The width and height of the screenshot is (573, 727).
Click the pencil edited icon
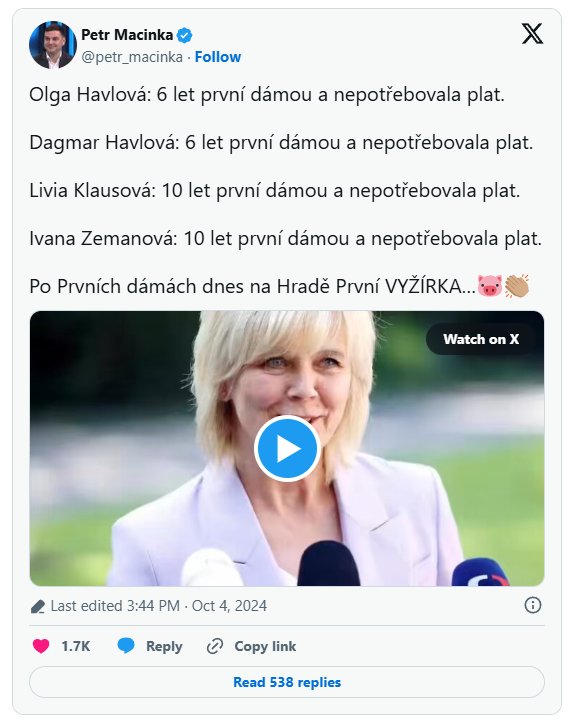(x=38, y=606)
